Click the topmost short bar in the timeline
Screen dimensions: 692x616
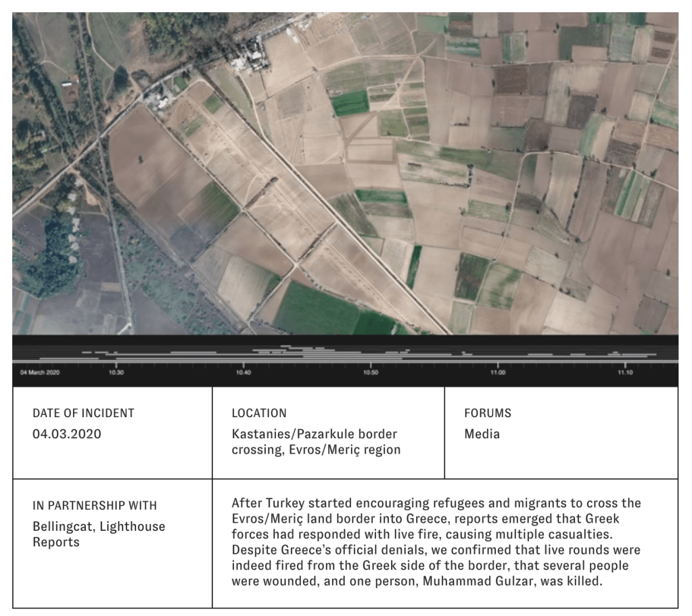[271, 348]
